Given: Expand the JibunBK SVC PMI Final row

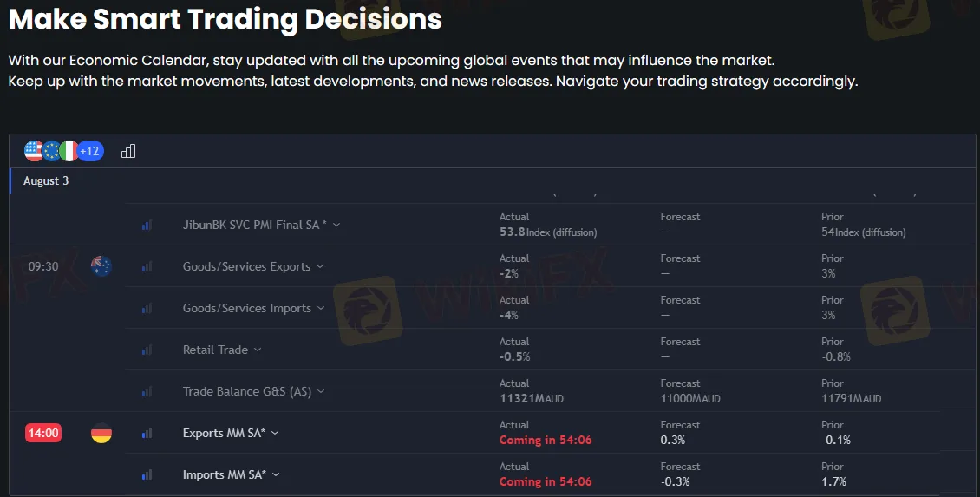Looking at the screenshot, I should [337, 225].
